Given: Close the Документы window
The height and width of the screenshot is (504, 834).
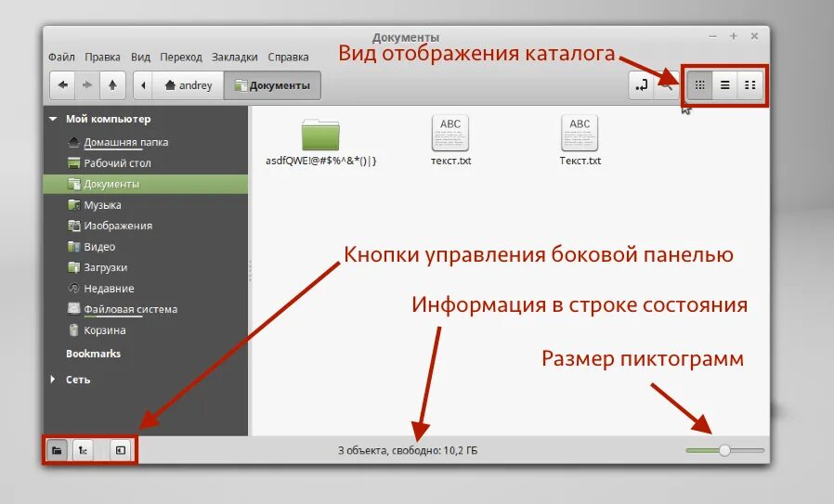Looking at the screenshot, I should point(754,36).
